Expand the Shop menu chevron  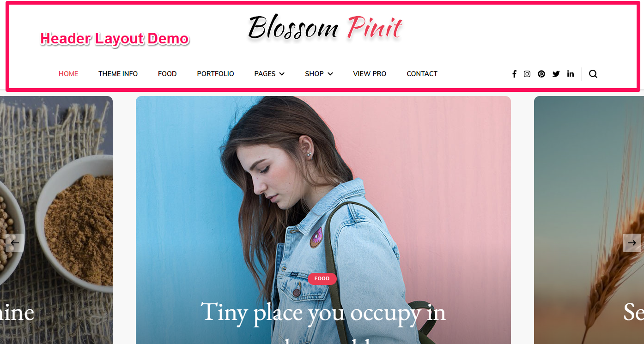tap(330, 74)
